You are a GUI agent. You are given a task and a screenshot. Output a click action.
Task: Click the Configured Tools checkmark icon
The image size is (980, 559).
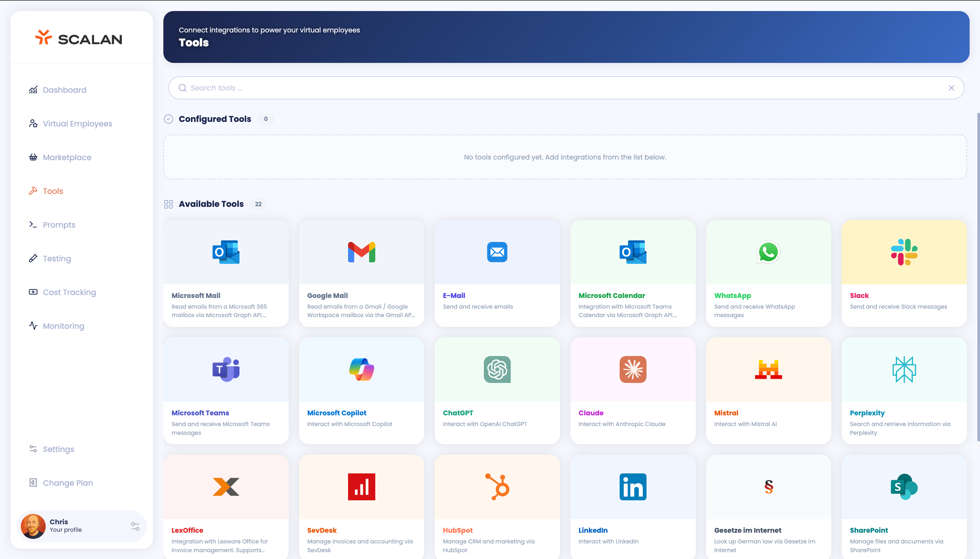pos(168,119)
